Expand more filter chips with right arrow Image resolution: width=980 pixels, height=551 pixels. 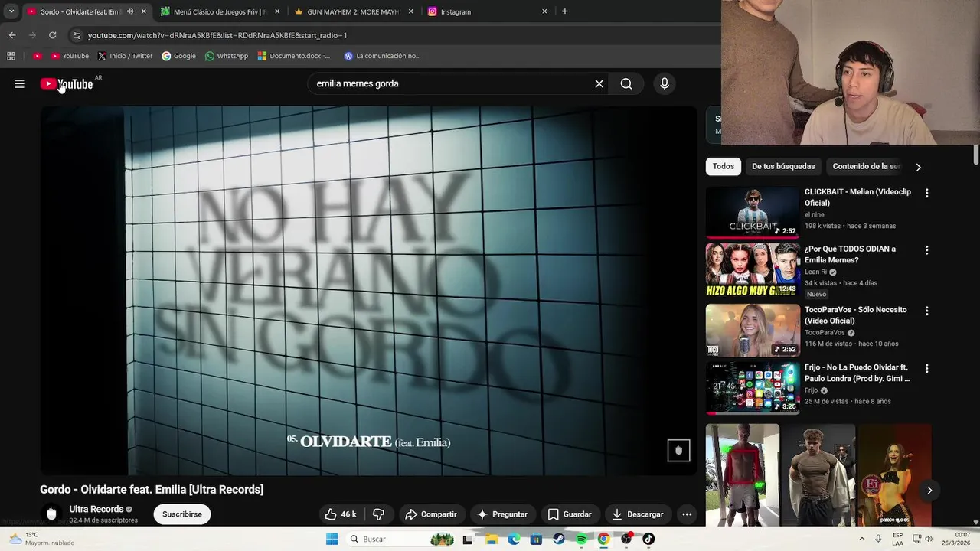click(918, 167)
